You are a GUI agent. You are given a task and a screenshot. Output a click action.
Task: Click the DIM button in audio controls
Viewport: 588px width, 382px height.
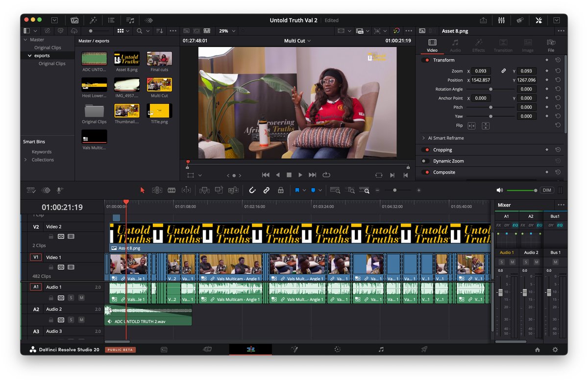coord(547,190)
